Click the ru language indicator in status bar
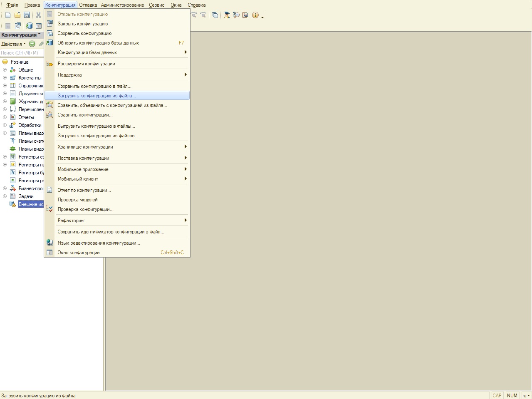The image size is (532, 399). coord(525,396)
